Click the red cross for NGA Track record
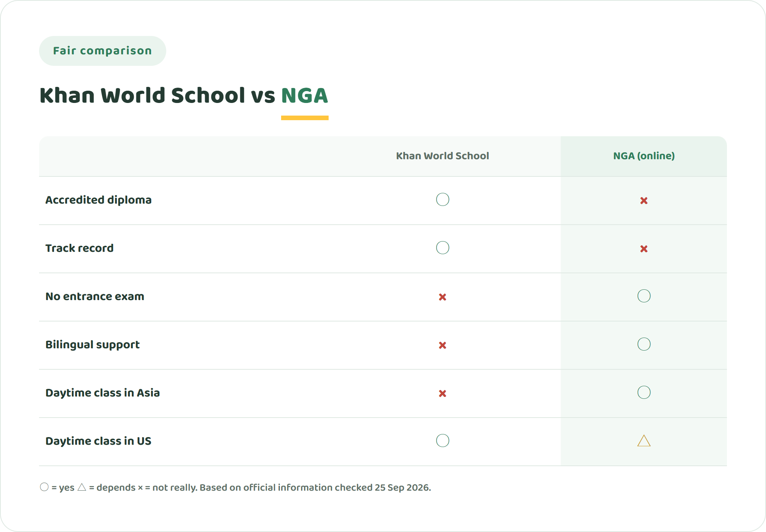Viewport: 766px width, 532px height. pos(644,249)
